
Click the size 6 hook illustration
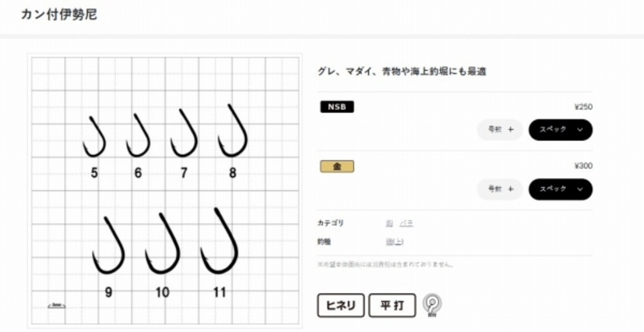tap(138, 136)
